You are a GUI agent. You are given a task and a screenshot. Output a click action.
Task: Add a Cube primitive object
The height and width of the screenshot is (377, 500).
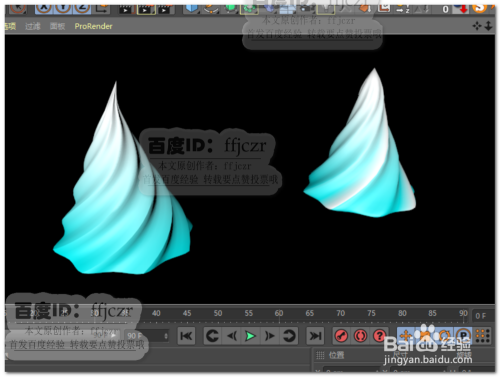tap(191, 8)
